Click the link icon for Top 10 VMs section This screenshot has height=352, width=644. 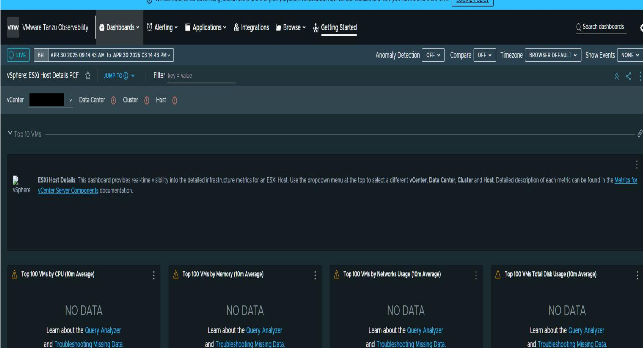(x=640, y=134)
